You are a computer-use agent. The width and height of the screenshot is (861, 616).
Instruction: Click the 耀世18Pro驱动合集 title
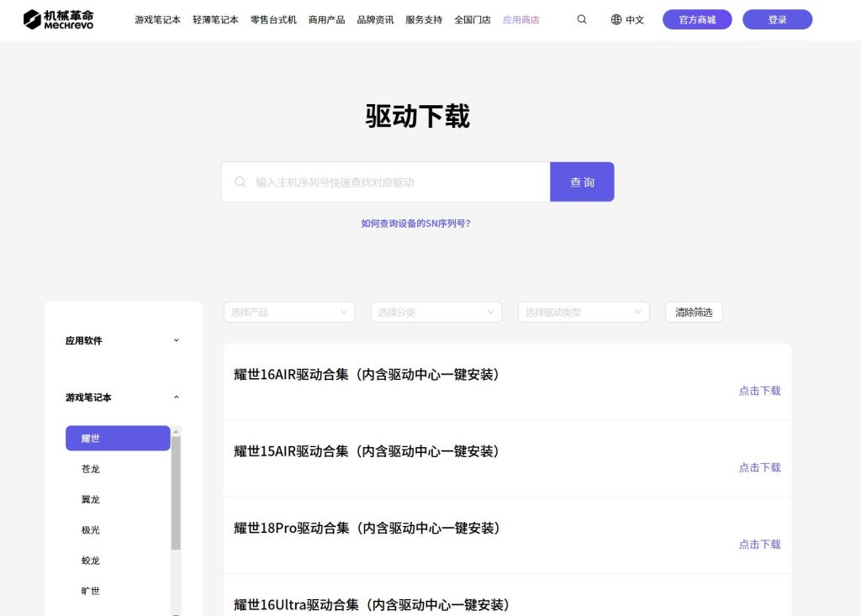[x=367, y=528]
